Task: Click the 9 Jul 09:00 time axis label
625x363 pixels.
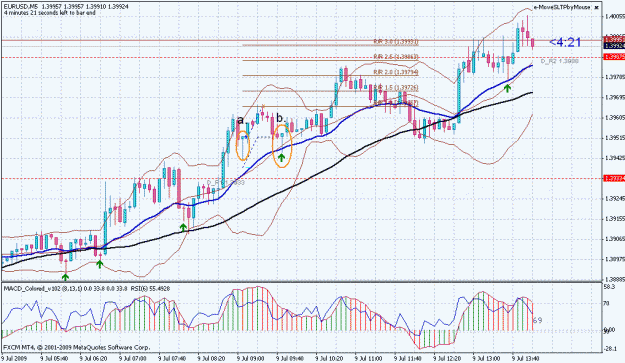Action: (251, 359)
